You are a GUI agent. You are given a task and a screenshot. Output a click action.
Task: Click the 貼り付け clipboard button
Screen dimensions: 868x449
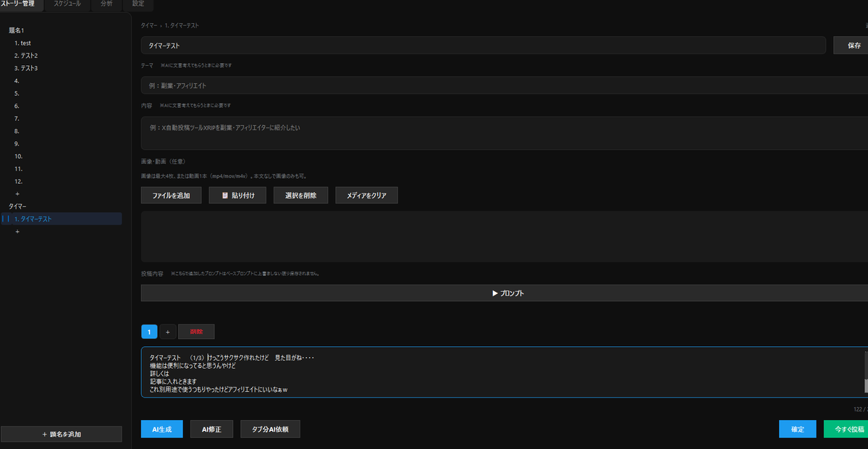point(237,196)
